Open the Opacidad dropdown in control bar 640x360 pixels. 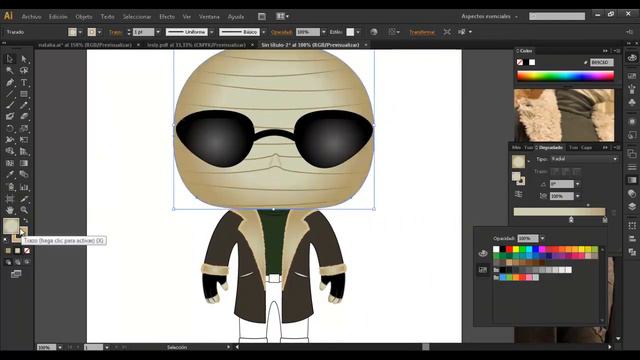(324, 32)
